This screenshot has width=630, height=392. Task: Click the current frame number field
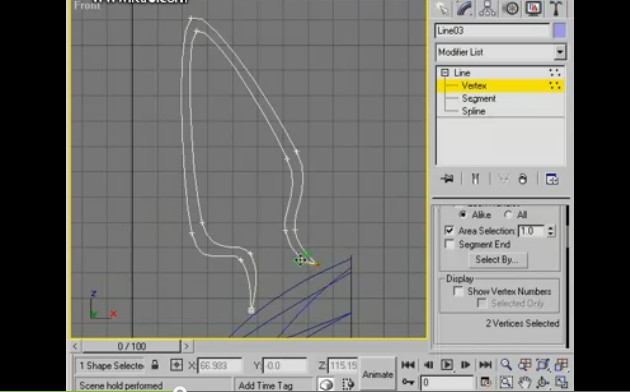tap(447, 383)
